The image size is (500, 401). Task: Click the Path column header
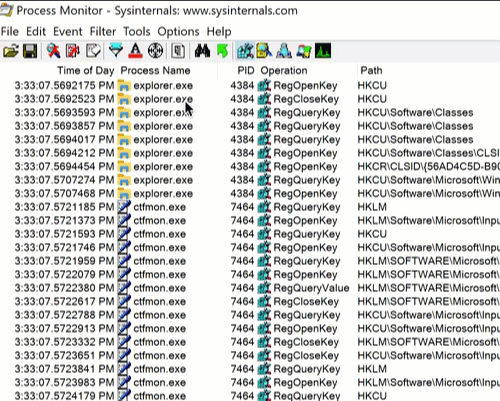[371, 71]
